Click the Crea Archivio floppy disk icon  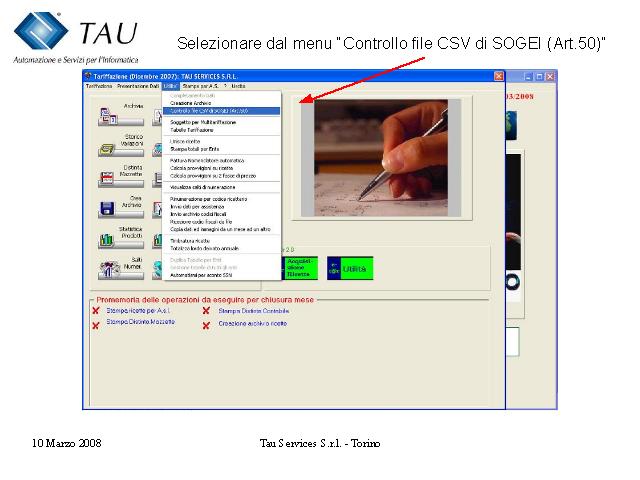107,208
